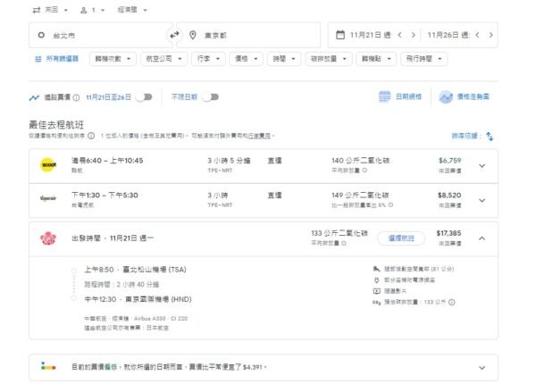Image resolution: width=536 pixels, height=392 pixels.
Task: Click the on-demand video icon
Action: [376, 291]
